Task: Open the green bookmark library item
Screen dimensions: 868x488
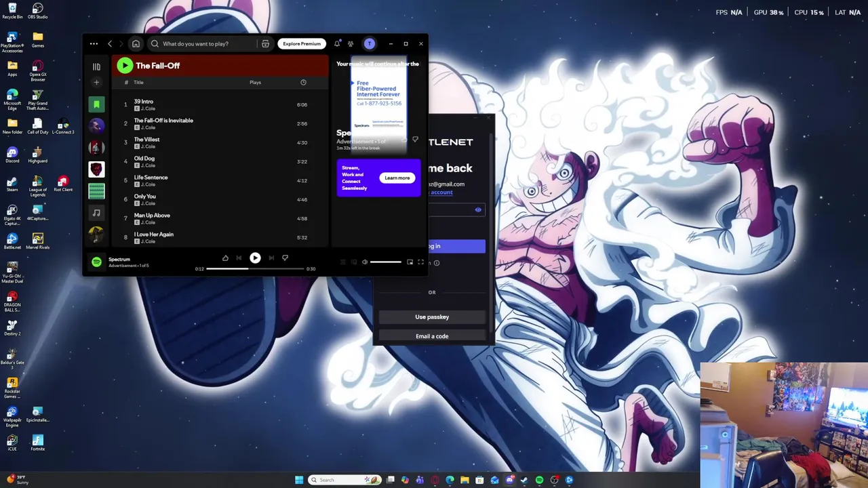Action: (x=96, y=104)
